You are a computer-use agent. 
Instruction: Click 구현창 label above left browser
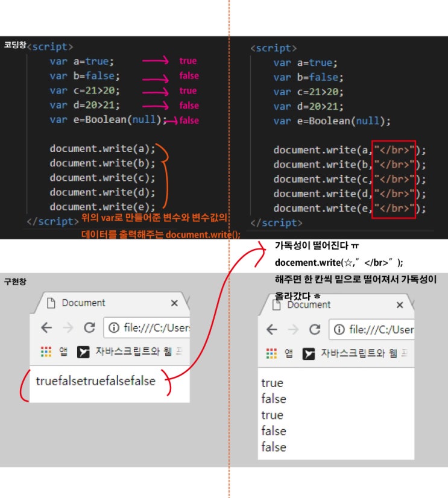15,282
